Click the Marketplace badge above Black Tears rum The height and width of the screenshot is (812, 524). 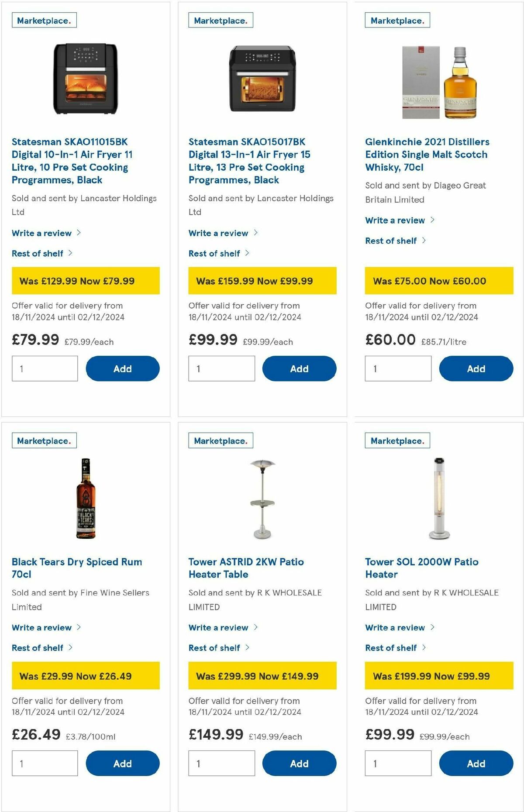pyautogui.click(x=44, y=440)
